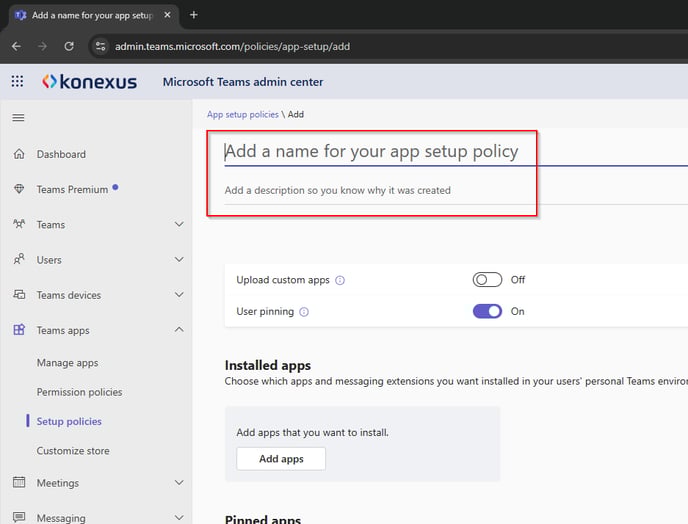The width and height of the screenshot is (688, 524).
Task: Click the policy name input field
Action: click(456, 151)
